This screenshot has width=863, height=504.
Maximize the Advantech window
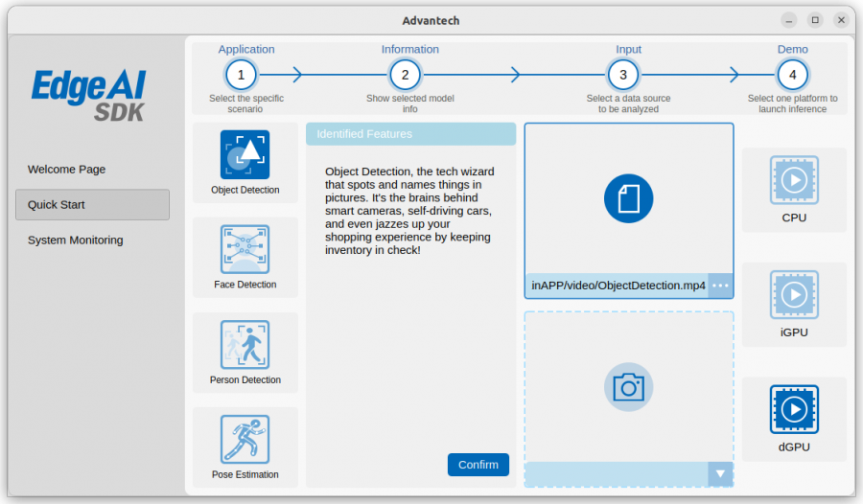point(815,20)
